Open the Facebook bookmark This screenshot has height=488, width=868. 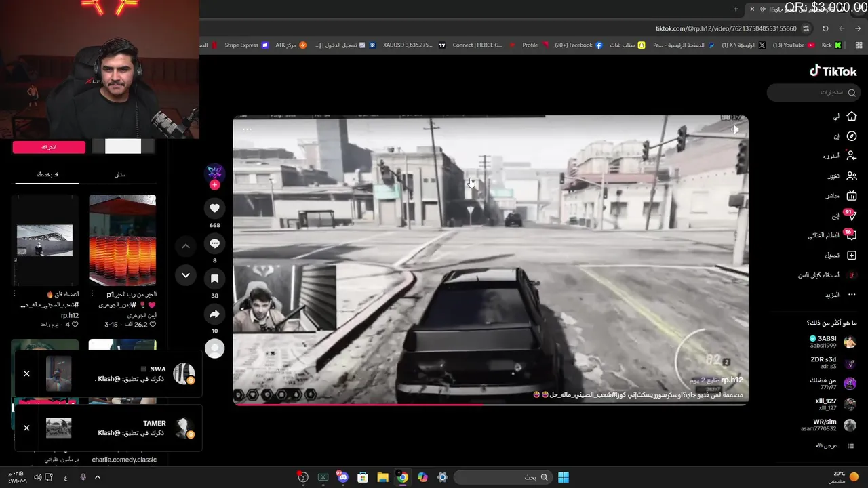578,45
